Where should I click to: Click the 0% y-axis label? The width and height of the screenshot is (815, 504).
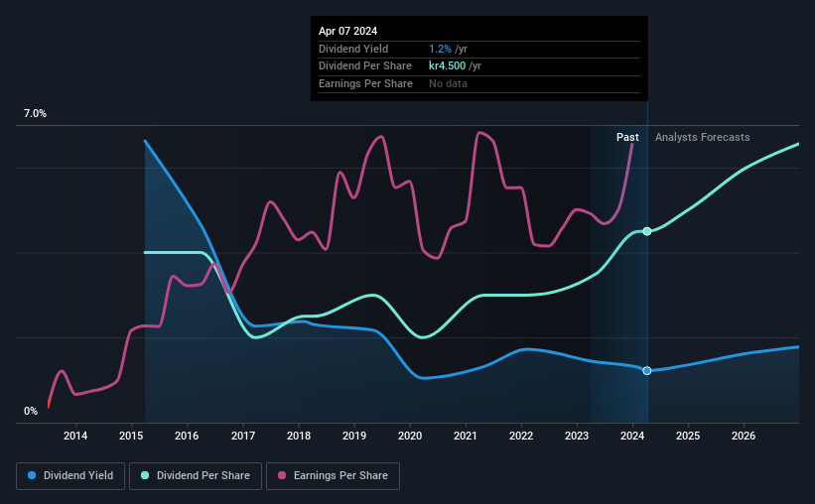31,411
